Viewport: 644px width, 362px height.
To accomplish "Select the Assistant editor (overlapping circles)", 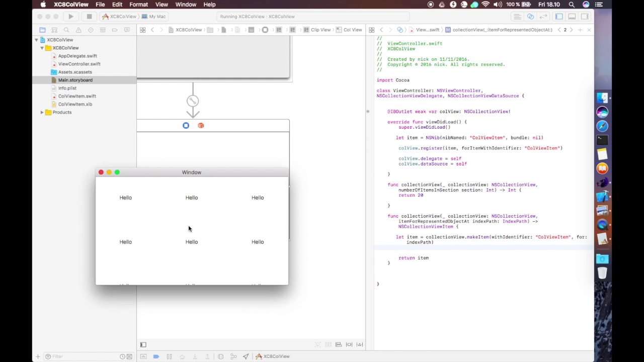I will pyautogui.click(x=530, y=17).
